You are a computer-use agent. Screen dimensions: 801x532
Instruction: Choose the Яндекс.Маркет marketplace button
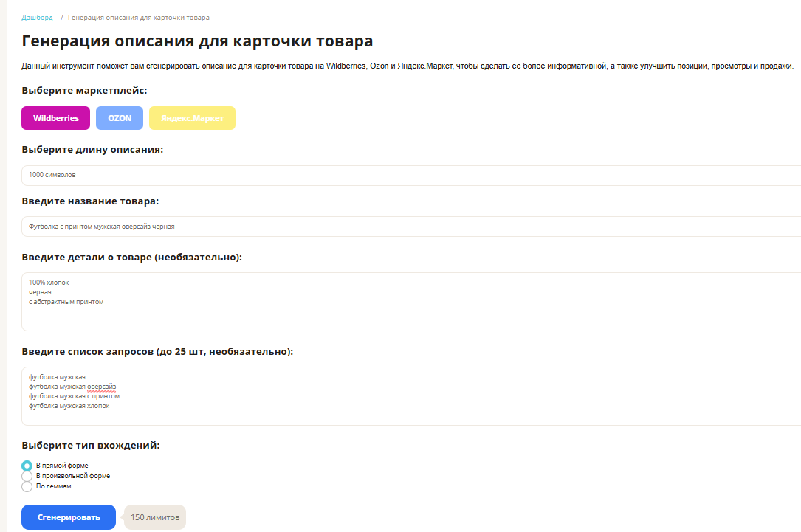[192, 118]
